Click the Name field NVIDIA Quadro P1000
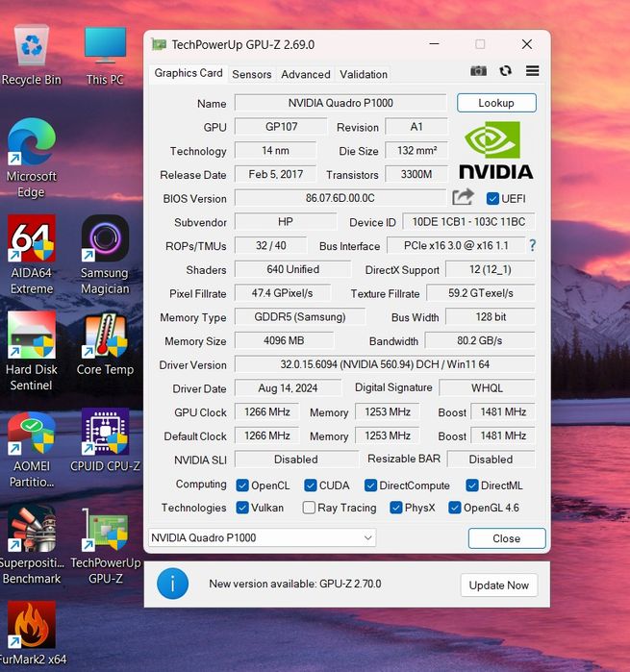Image resolution: width=630 pixels, height=672 pixels. coord(340,103)
